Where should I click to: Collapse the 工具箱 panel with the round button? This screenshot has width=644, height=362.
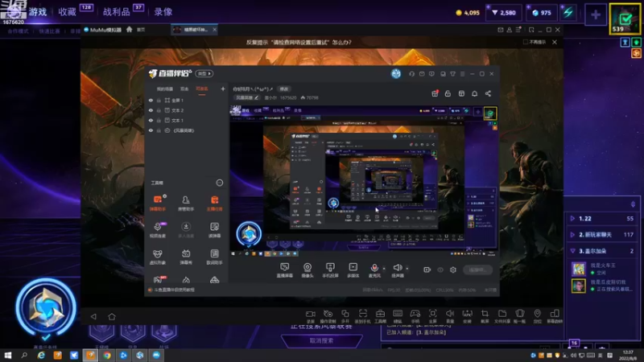click(x=220, y=183)
